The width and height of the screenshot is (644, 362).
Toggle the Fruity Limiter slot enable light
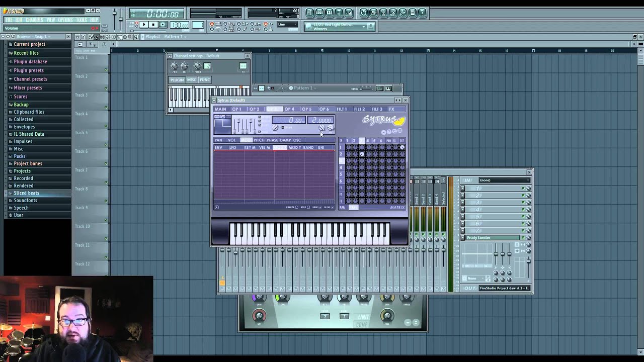[523, 237]
